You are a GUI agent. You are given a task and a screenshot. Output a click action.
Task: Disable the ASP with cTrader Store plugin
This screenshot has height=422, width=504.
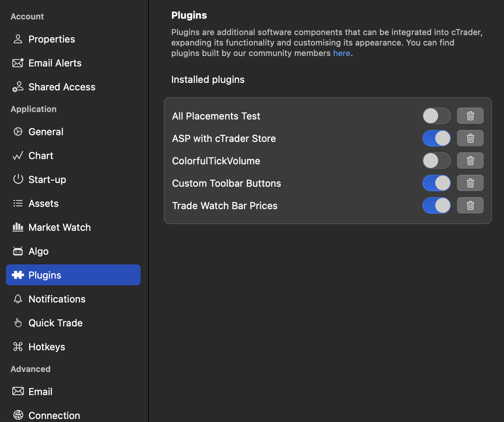pos(436,138)
